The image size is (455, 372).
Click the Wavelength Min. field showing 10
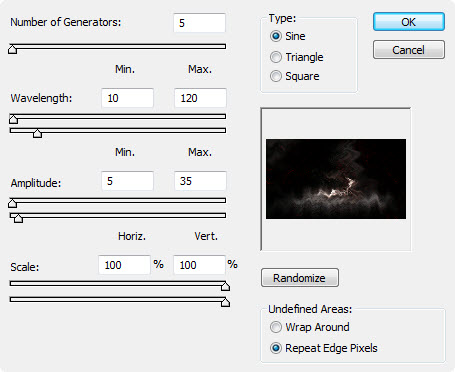[127, 98]
